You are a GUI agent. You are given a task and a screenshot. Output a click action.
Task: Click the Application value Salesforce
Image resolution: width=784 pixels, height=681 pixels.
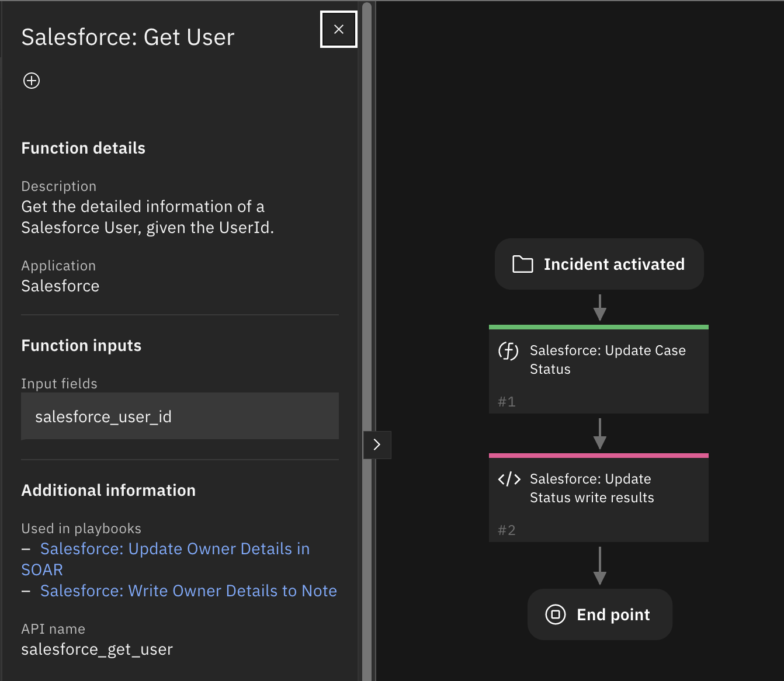60,286
